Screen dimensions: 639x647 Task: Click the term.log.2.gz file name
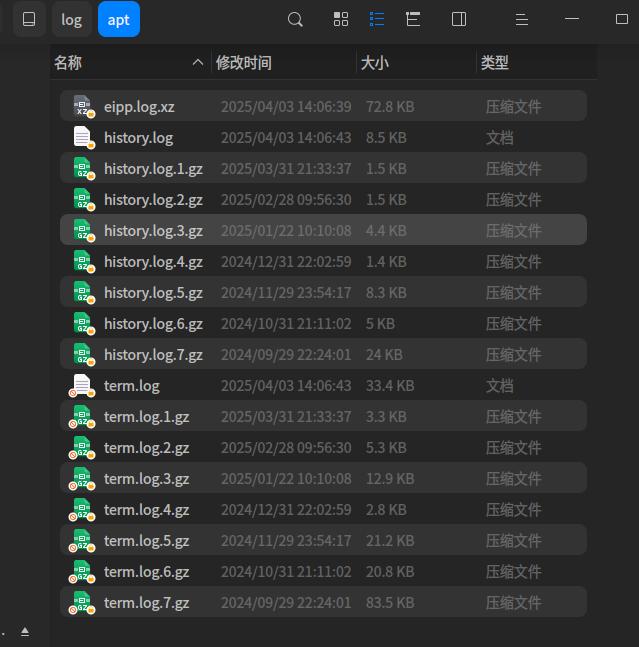(146, 448)
